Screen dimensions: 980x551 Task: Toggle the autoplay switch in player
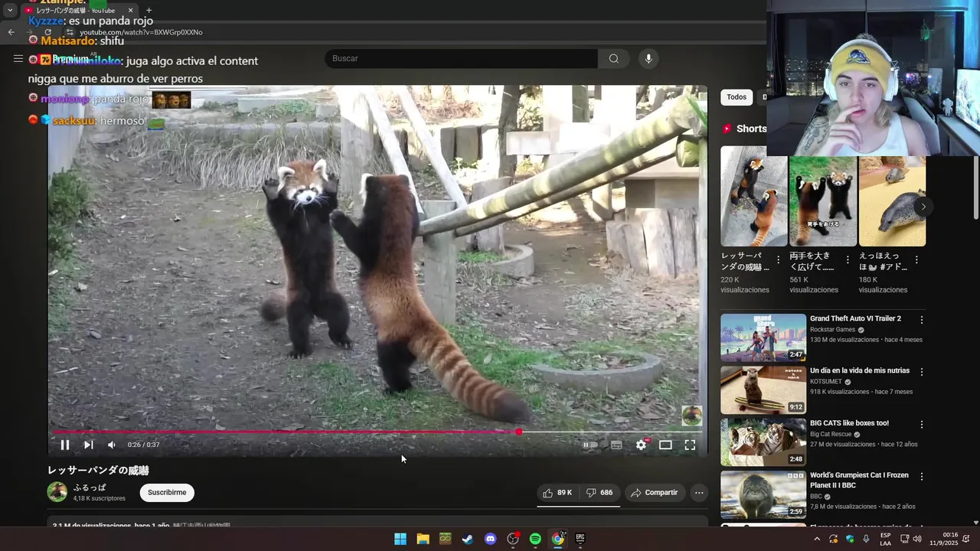point(590,445)
